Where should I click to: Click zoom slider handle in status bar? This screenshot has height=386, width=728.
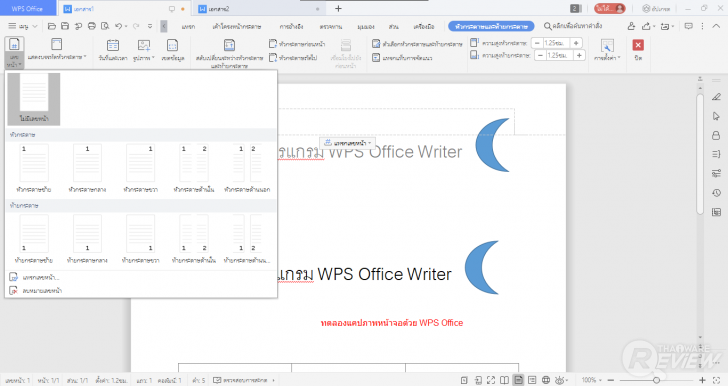[656, 380]
